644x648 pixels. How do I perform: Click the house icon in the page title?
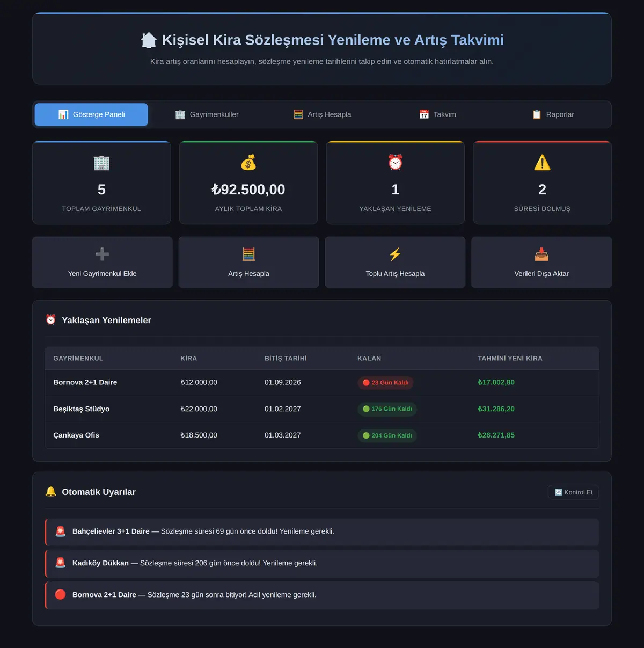pos(149,40)
